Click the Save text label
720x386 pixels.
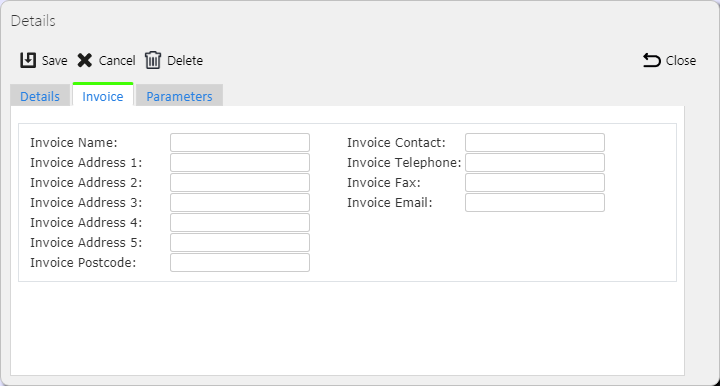tap(55, 61)
